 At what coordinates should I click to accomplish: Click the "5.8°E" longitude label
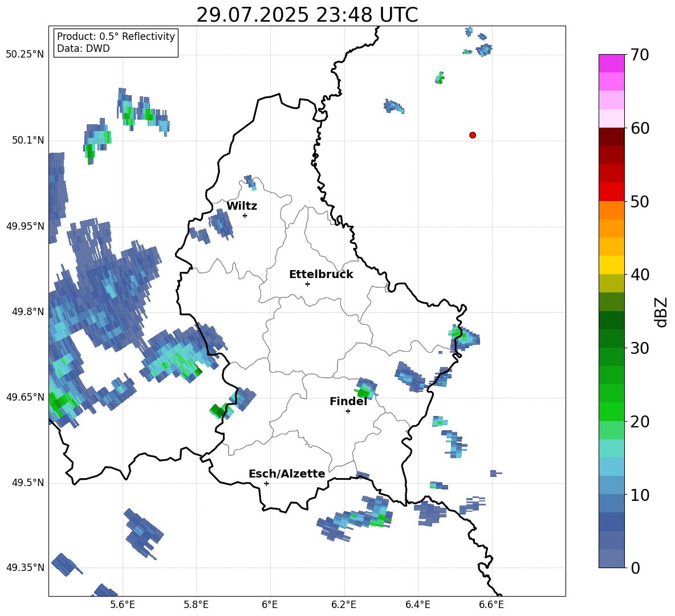point(196,605)
